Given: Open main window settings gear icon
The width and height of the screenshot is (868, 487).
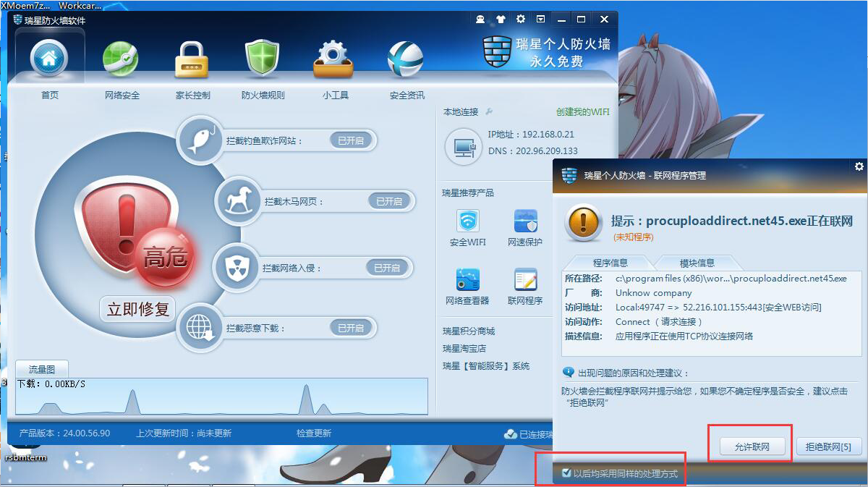Looking at the screenshot, I should click(x=521, y=19).
